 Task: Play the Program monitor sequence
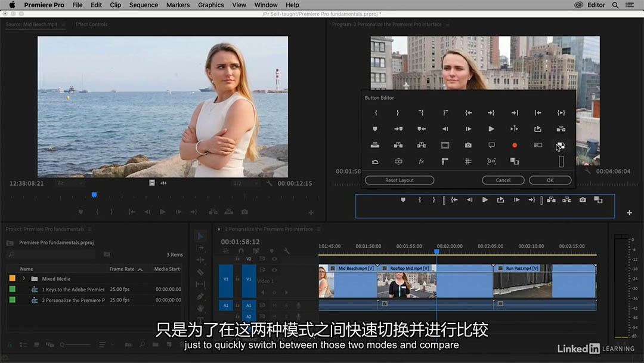click(x=485, y=200)
